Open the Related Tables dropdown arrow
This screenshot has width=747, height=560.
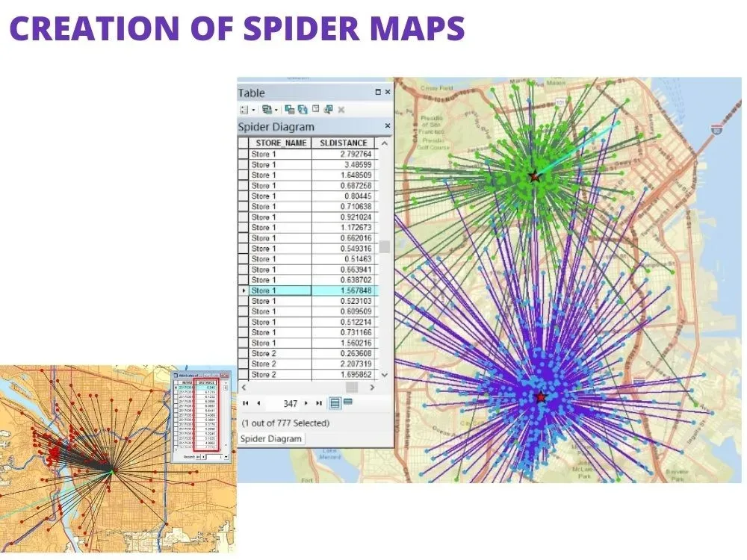tap(276, 111)
